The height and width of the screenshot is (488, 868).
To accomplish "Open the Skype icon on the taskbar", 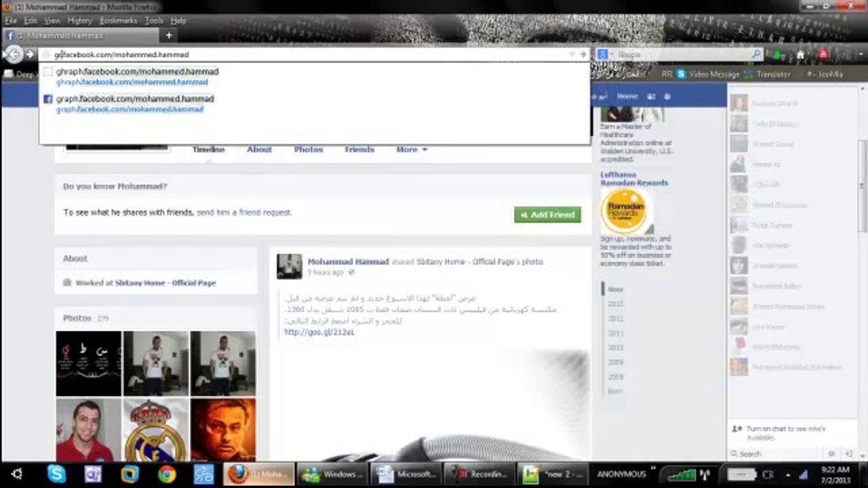I will [56, 474].
